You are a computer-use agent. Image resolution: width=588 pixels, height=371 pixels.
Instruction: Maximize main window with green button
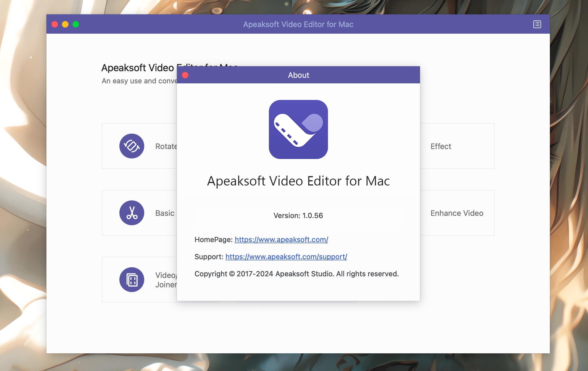76,24
